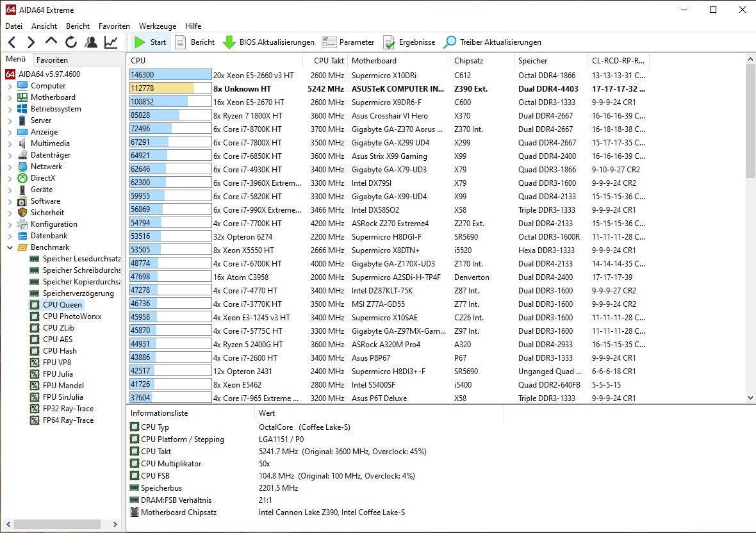
Task: Open the Werkzeuge menu
Action: tap(157, 26)
